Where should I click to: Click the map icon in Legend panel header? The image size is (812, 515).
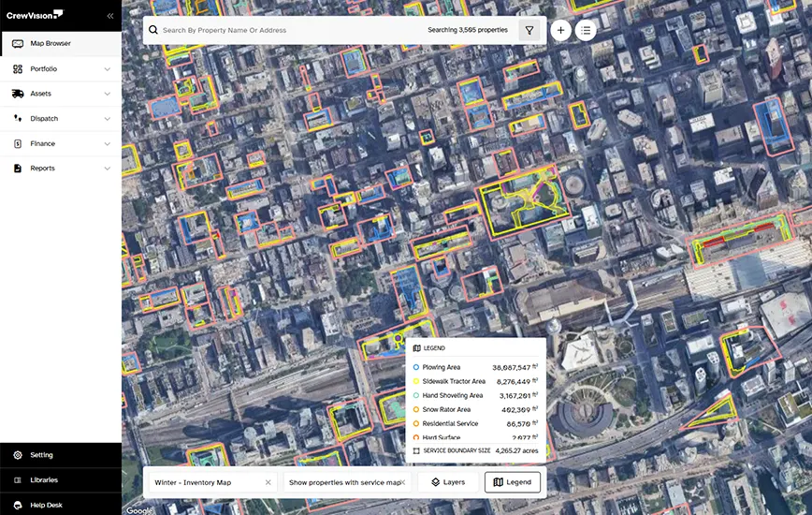pos(417,348)
